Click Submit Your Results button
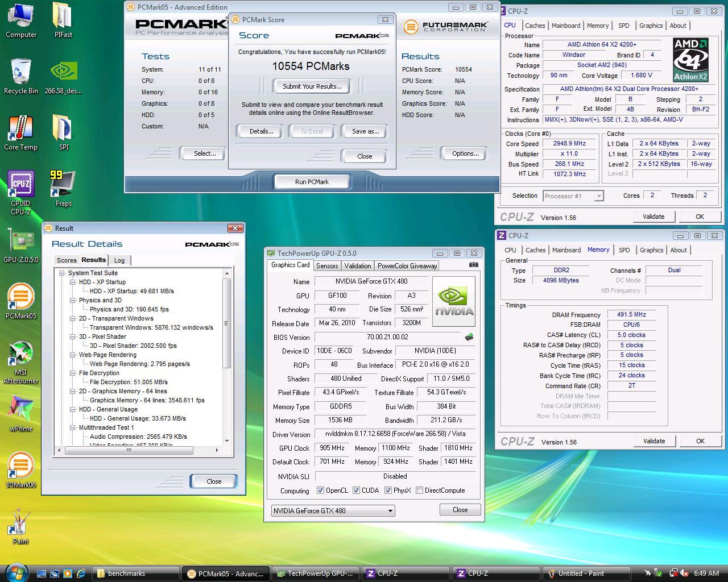This screenshot has height=582, width=728. coord(312,86)
